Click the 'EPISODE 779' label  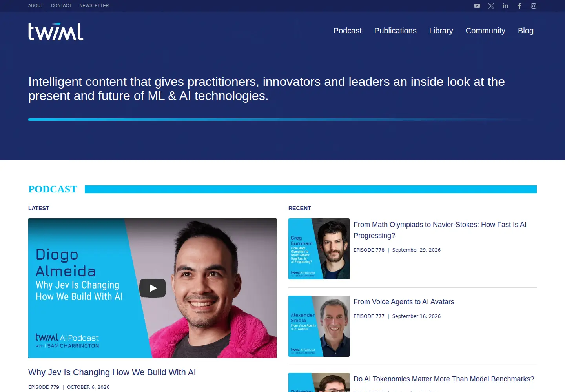[44, 387]
